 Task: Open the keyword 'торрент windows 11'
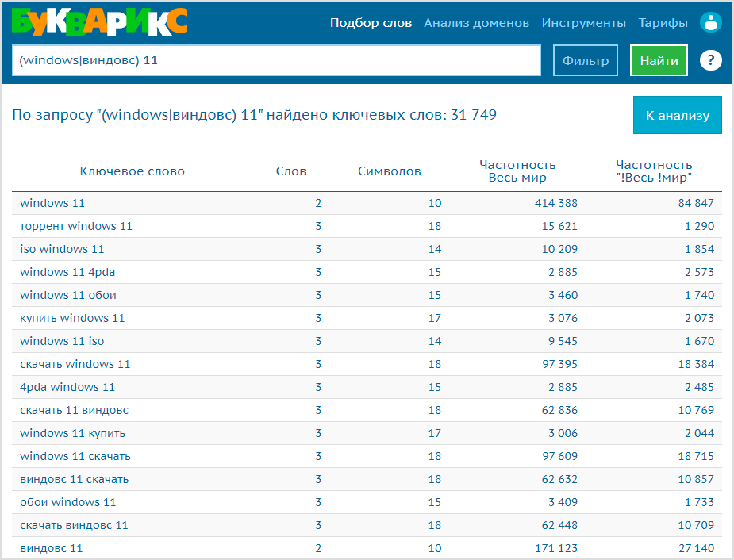pos(76,226)
